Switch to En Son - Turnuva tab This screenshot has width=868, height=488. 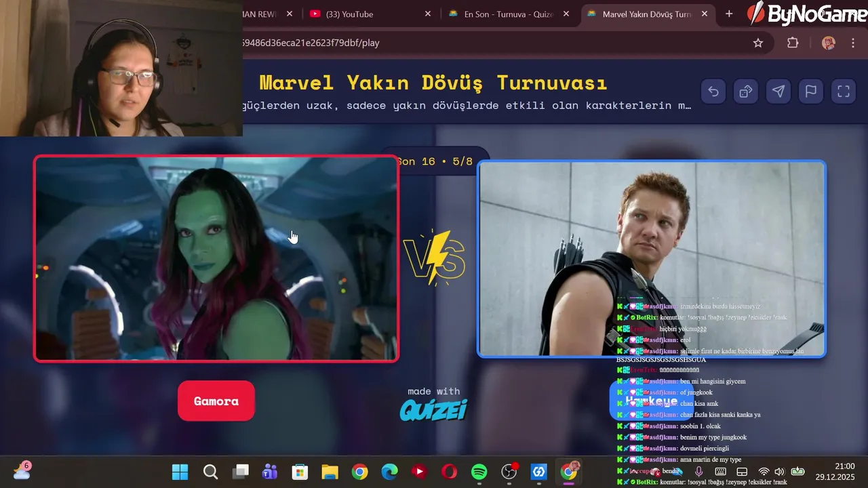(x=509, y=14)
